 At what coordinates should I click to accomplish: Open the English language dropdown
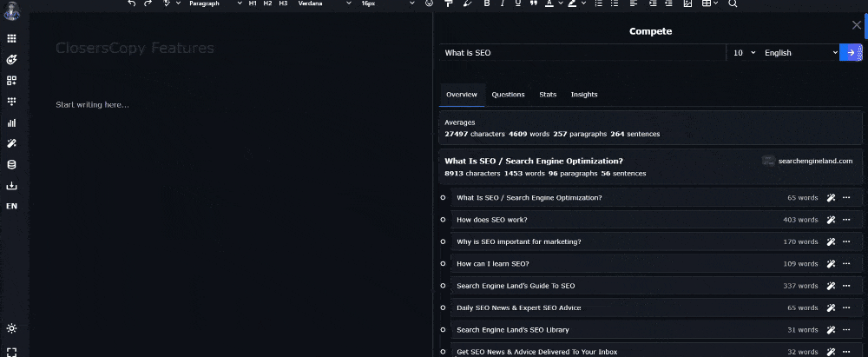(x=800, y=53)
